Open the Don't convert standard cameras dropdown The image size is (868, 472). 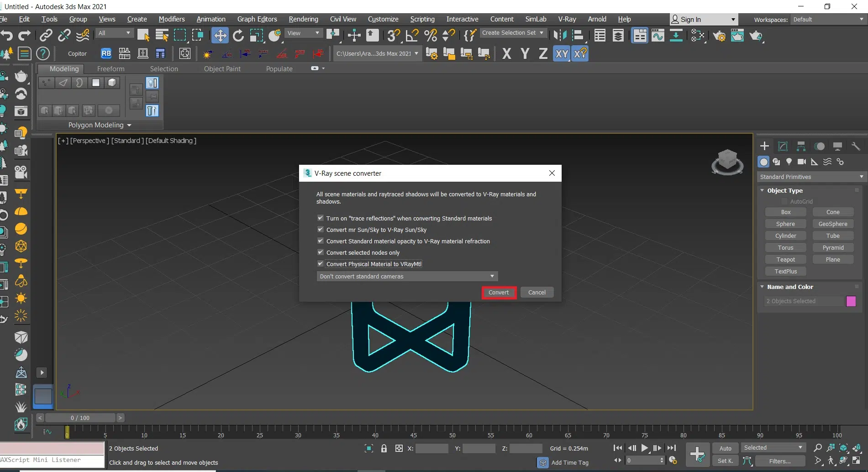pos(407,276)
